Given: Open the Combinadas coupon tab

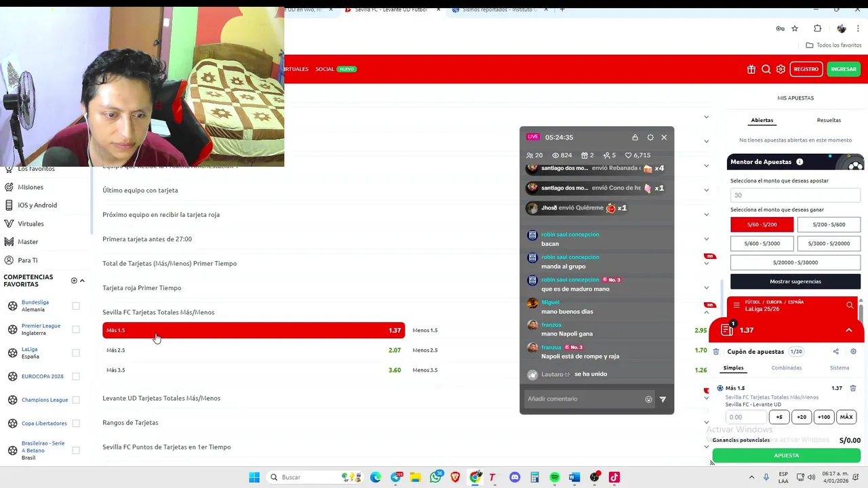Looking at the screenshot, I should point(786,368).
